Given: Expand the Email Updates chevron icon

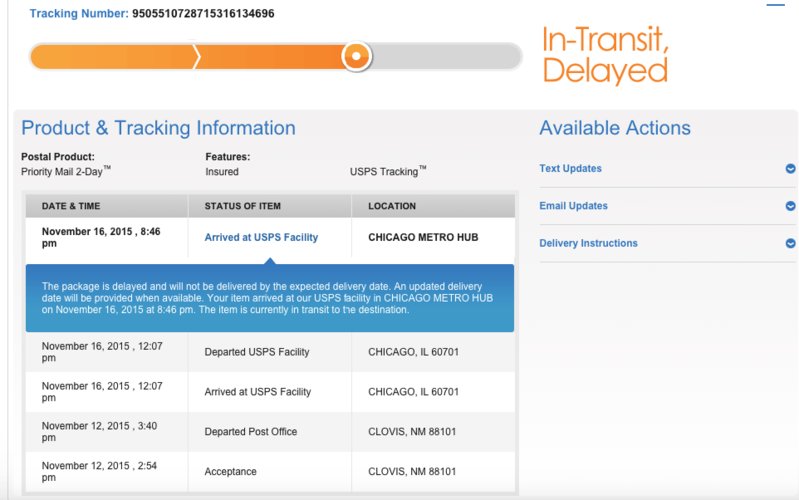Looking at the screenshot, I should [790, 206].
